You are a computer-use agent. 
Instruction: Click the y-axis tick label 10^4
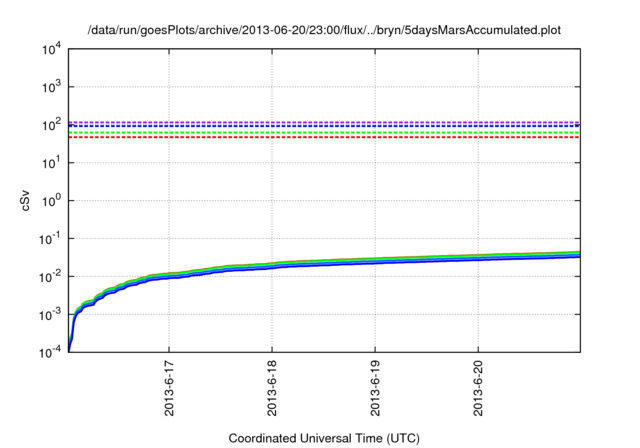[x=52, y=49]
